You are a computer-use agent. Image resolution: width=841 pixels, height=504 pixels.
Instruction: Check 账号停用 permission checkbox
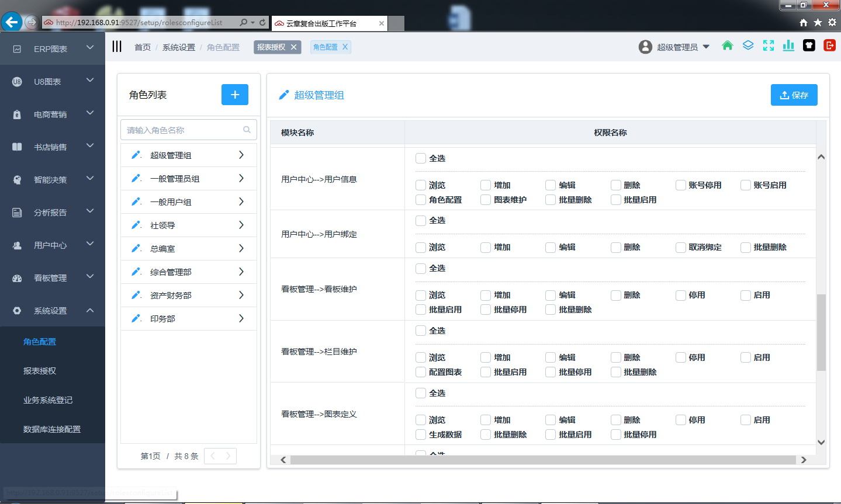point(681,185)
